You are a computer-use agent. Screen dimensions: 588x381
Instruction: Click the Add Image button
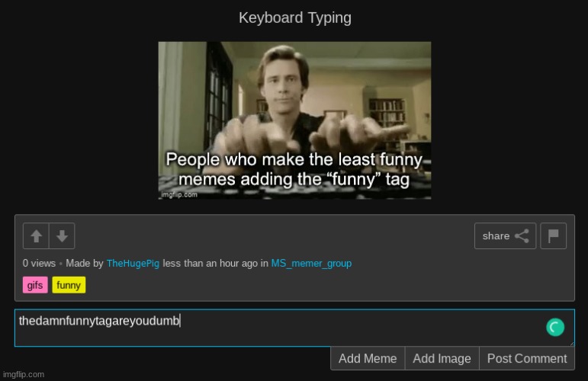(x=442, y=359)
